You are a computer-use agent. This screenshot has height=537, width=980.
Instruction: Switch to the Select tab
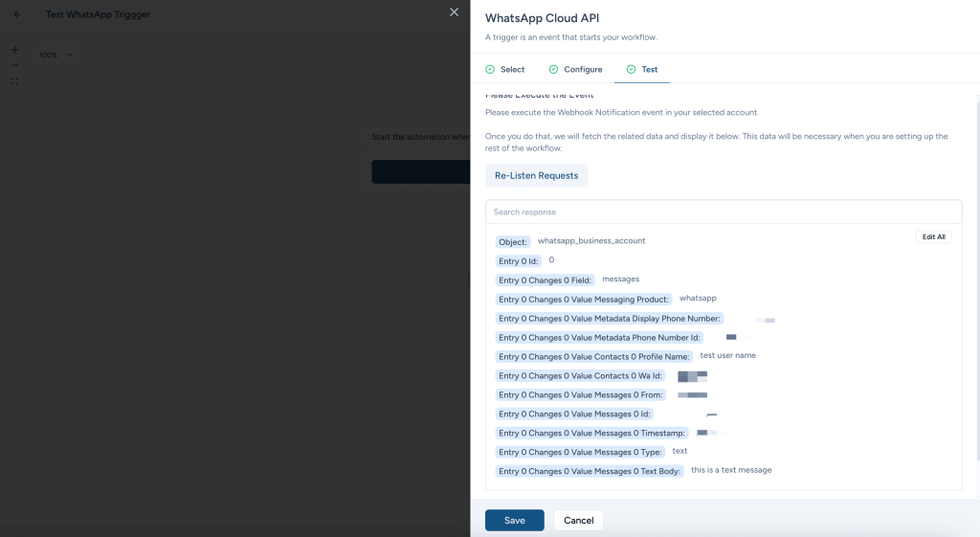[512, 70]
